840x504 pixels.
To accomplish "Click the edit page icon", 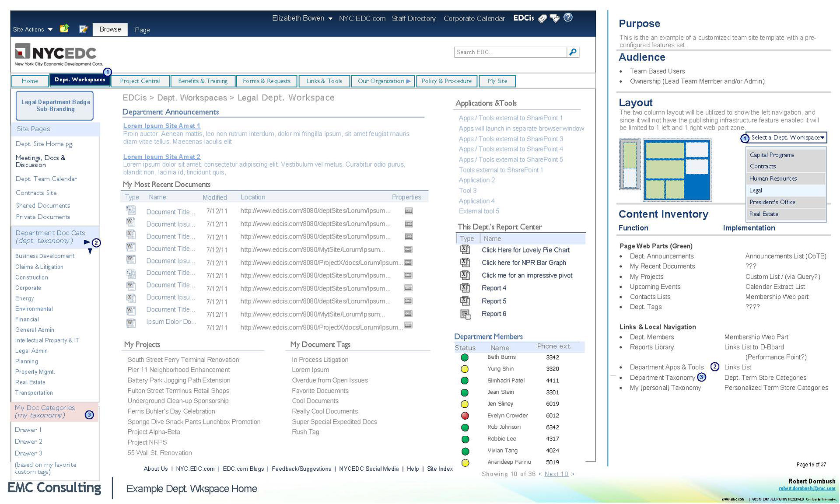I will tap(83, 29).
